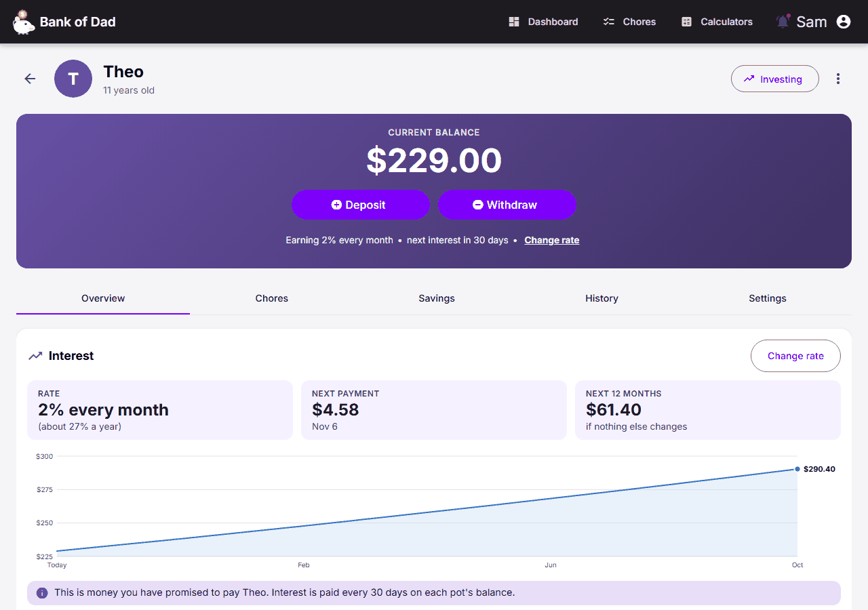Image resolution: width=868 pixels, height=610 pixels.
Task: Switch to the History tab
Action: coord(601,298)
